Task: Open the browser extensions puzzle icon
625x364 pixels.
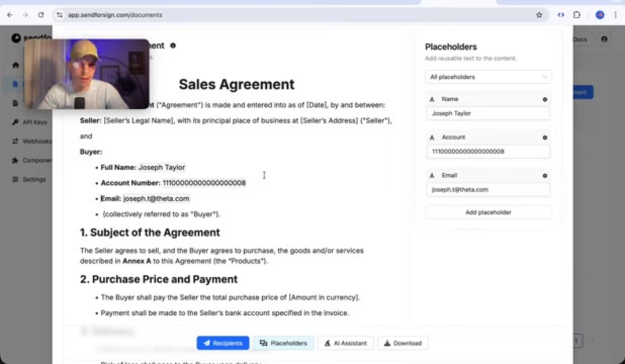Action: click(577, 15)
